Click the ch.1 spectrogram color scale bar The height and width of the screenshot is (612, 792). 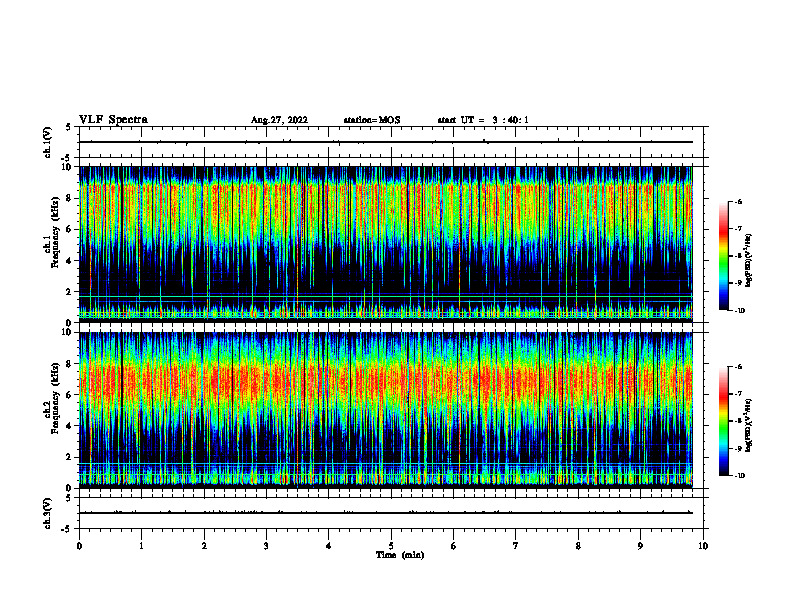[724, 256]
